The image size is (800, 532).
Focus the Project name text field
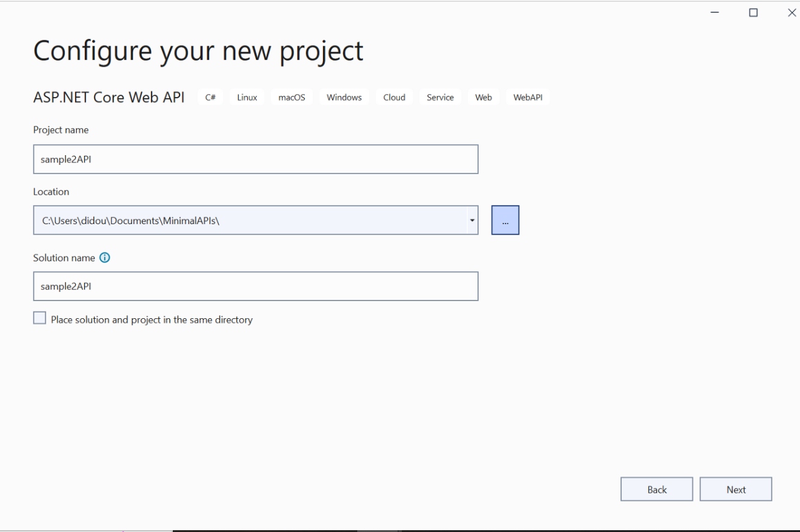[255, 159]
